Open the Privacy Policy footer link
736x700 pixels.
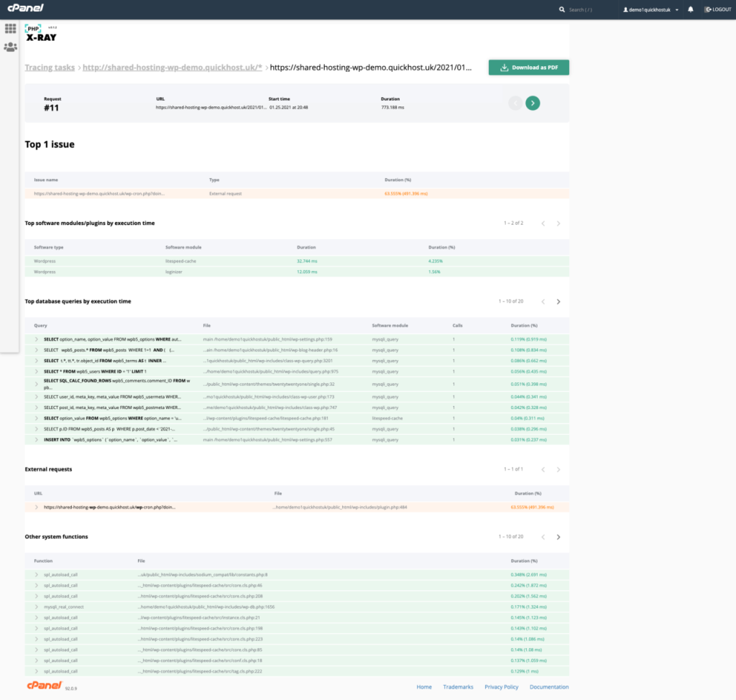click(501, 687)
